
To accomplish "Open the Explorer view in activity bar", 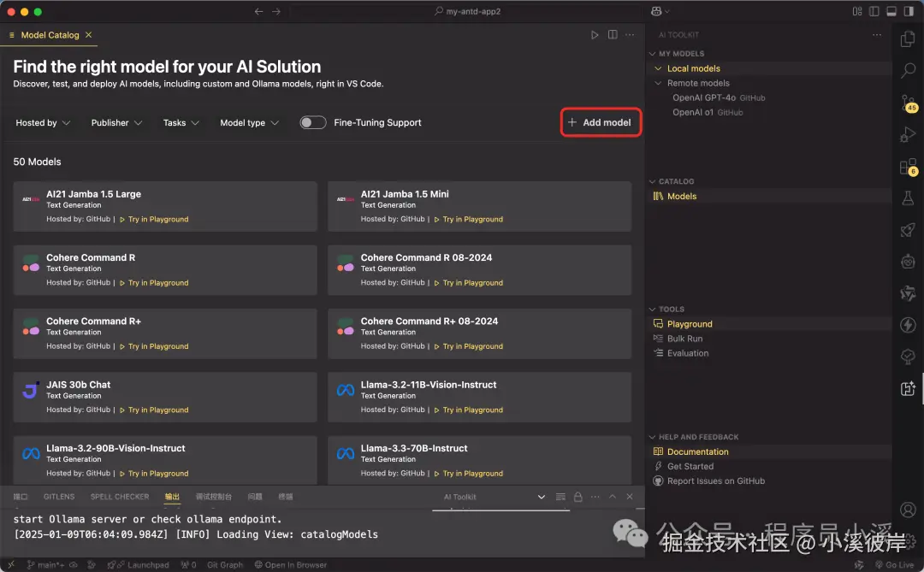I will pos(908,39).
